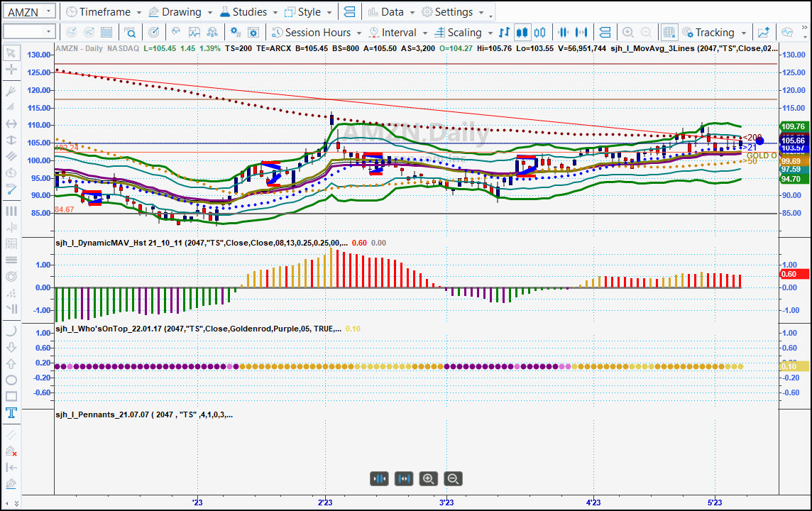This screenshot has width=812, height=511.
Task: Click the bottom zoom in button
Action: coord(428,479)
